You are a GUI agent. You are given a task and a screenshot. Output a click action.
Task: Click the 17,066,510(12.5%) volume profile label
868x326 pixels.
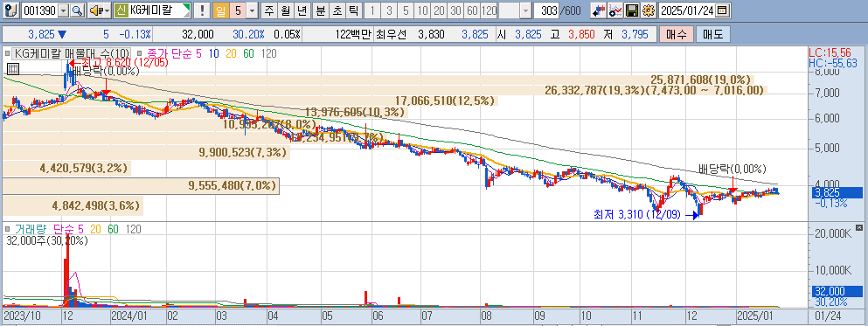click(444, 101)
